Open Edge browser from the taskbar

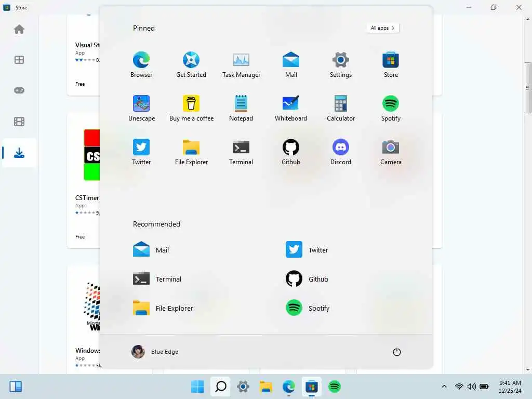click(289, 387)
